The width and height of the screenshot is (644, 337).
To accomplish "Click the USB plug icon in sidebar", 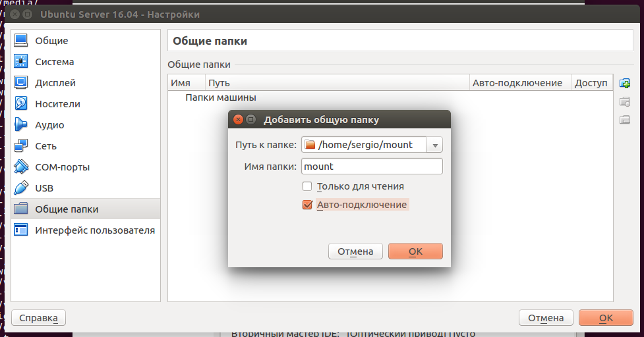I will [x=20, y=188].
